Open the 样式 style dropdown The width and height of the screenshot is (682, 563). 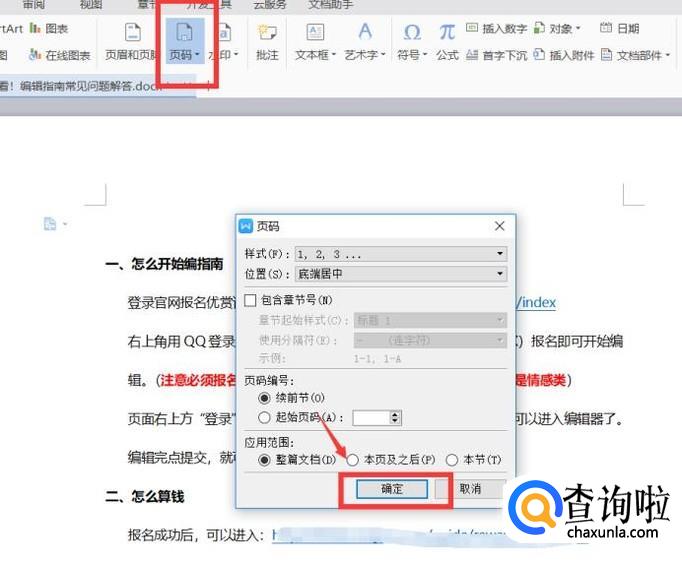click(401, 254)
